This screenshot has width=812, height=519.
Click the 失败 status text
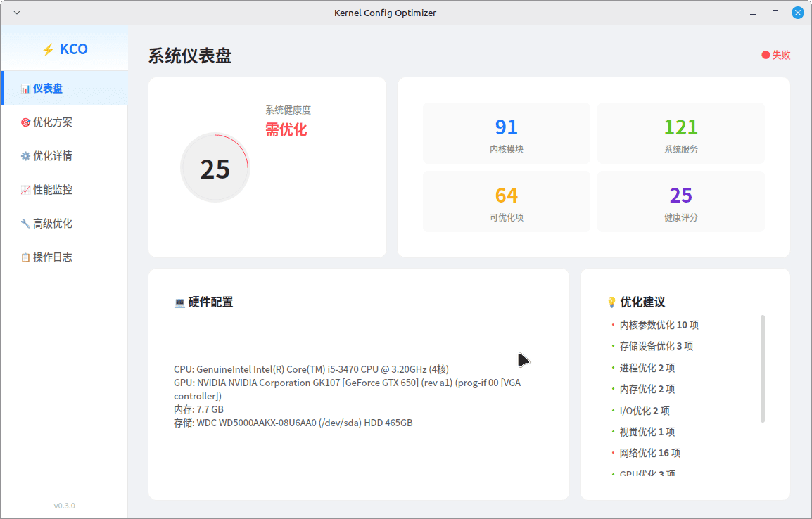click(781, 55)
